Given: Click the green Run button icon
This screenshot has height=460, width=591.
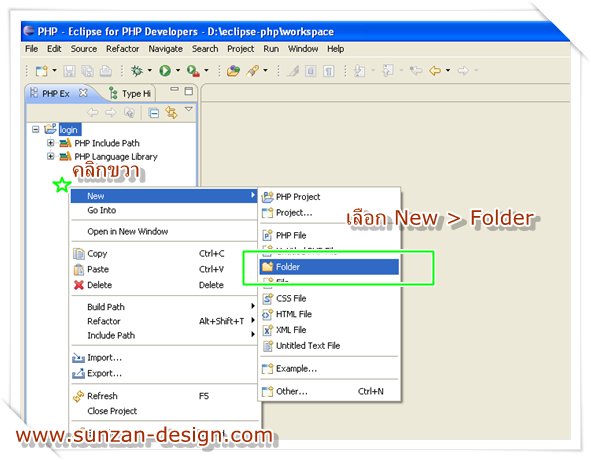Looking at the screenshot, I should pyautogui.click(x=165, y=71).
